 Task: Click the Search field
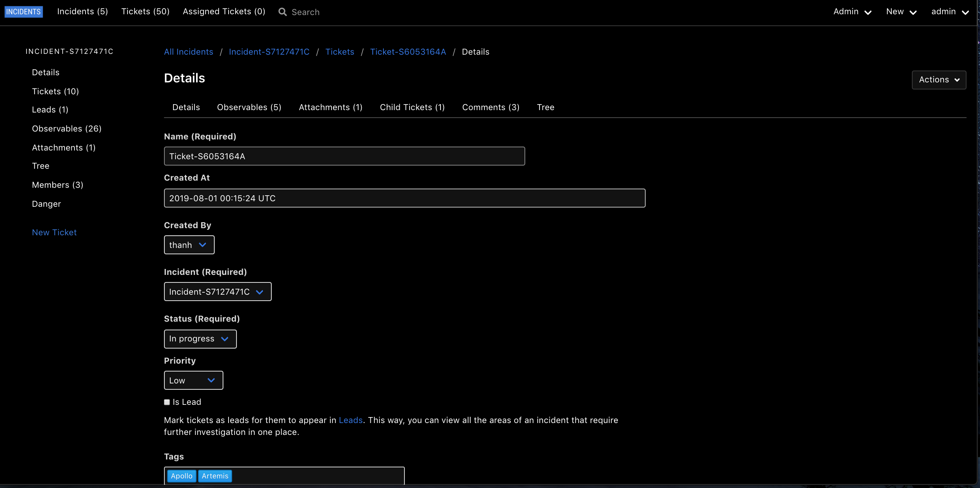(305, 12)
